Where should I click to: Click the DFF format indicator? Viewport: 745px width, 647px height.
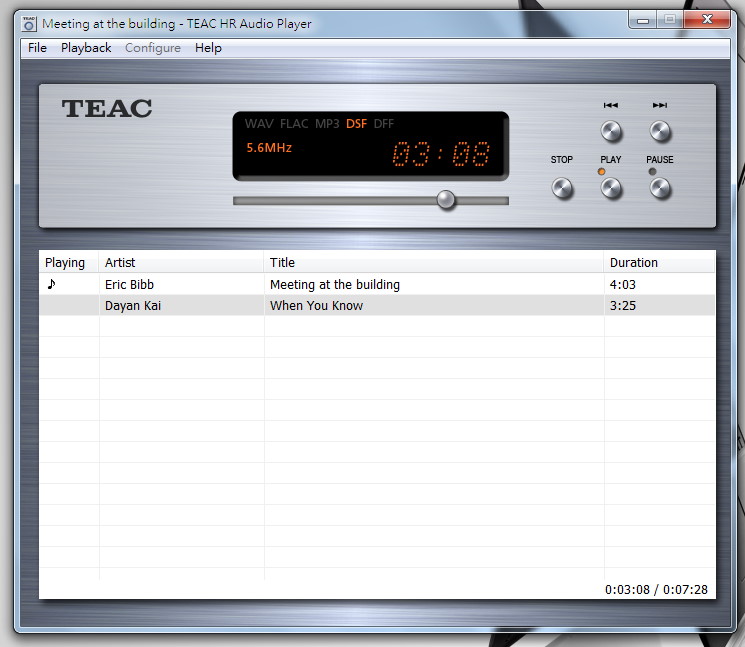384,124
